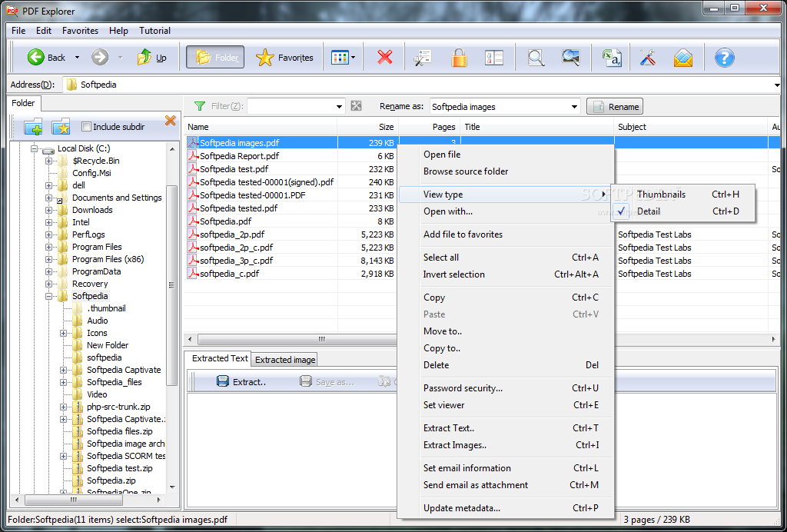Screen dimensions: 787x532
Task: Select the checked Detail view option
Action: coord(682,211)
